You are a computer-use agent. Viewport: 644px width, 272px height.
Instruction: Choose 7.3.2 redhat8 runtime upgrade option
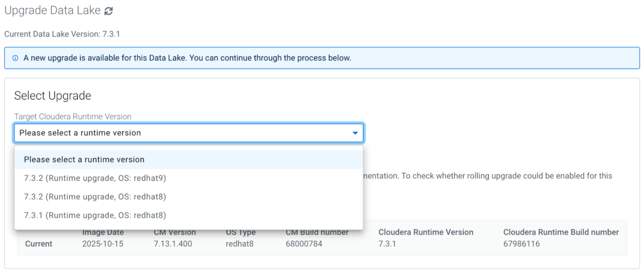(x=95, y=197)
